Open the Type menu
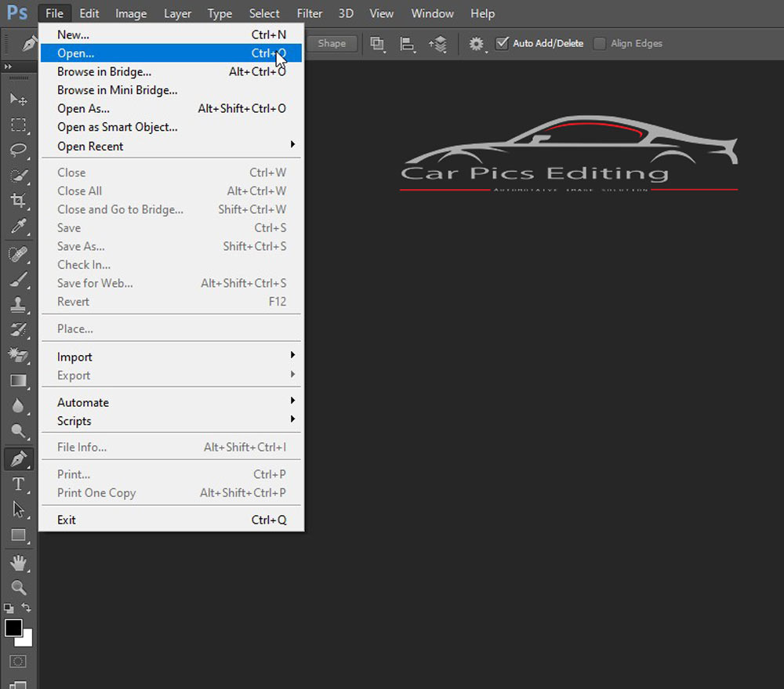Viewport: 784px width, 689px height. pyautogui.click(x=220, y=13)
